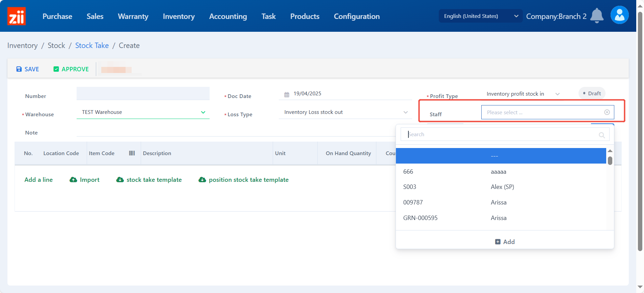644x293 pixels.
Task: Click the Zii logo icon
Action: [16, 16]
